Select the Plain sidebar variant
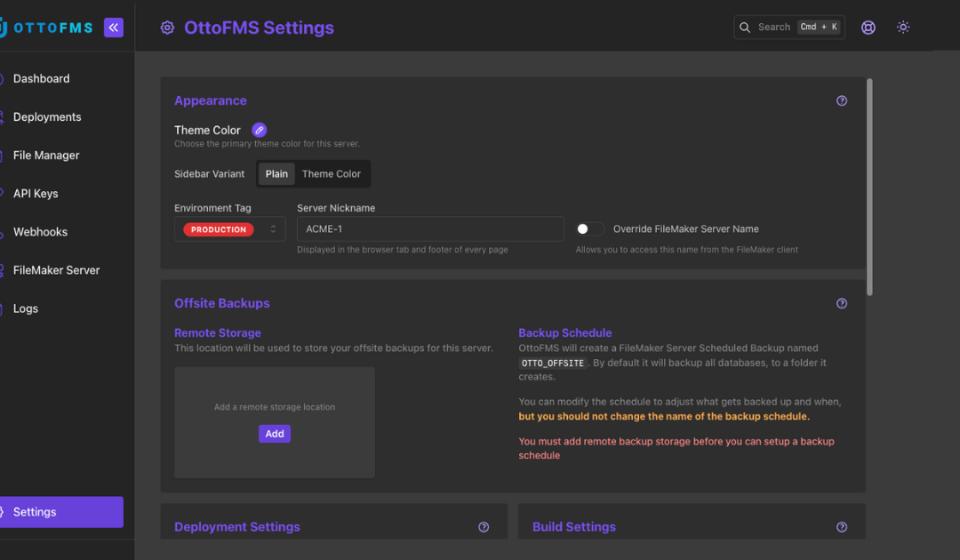 [x=276, y=174]
